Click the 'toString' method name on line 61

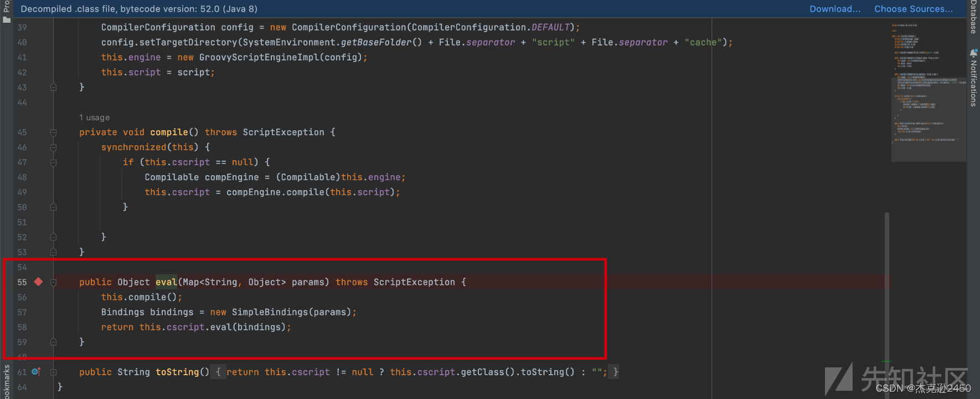177,372
